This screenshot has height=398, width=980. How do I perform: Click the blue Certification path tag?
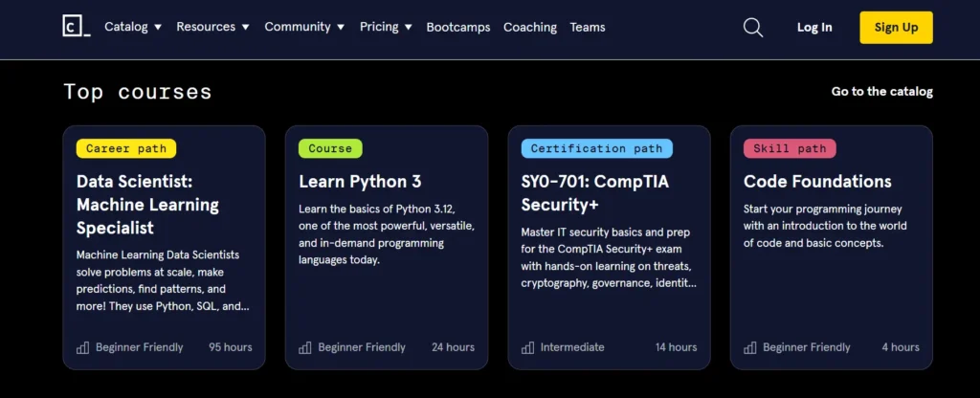click(596, 148)
